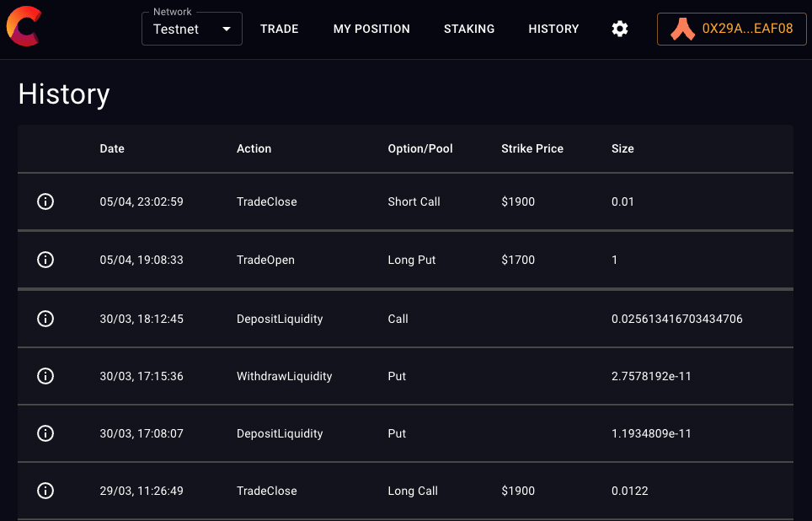
Task: Navigate to Staking section
Action: point(469,29)
